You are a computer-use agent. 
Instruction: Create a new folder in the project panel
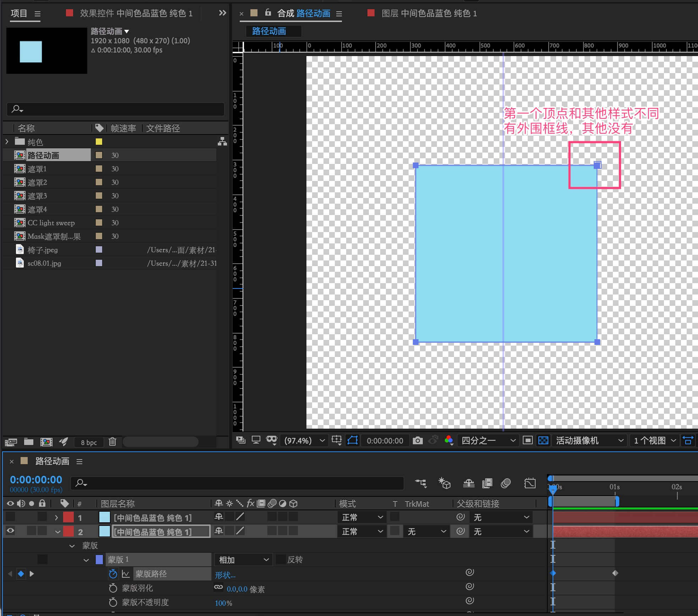(29, 442)
